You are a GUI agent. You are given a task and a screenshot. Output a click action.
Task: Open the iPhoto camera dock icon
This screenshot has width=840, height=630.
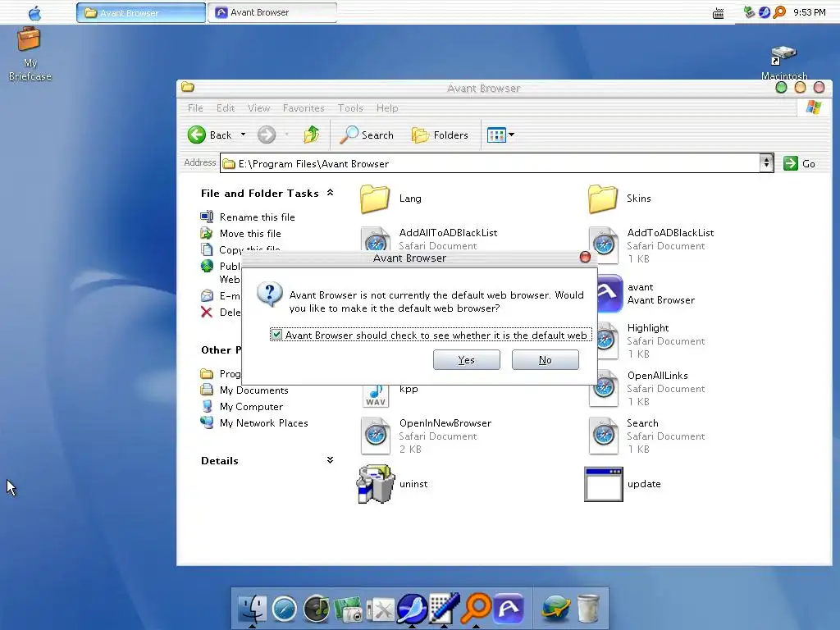(x=349, y=609)
